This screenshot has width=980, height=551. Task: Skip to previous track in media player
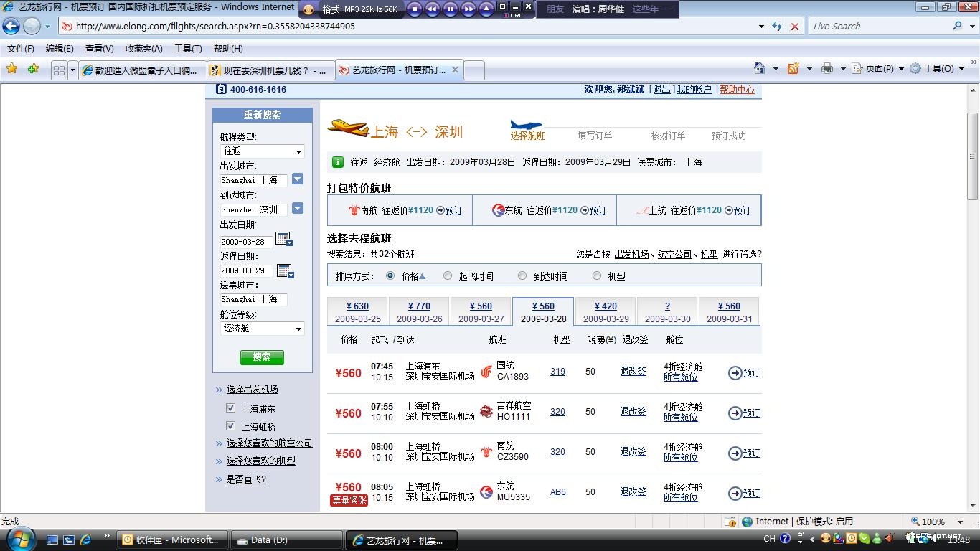pyautogui.click(x=433, y=9)
